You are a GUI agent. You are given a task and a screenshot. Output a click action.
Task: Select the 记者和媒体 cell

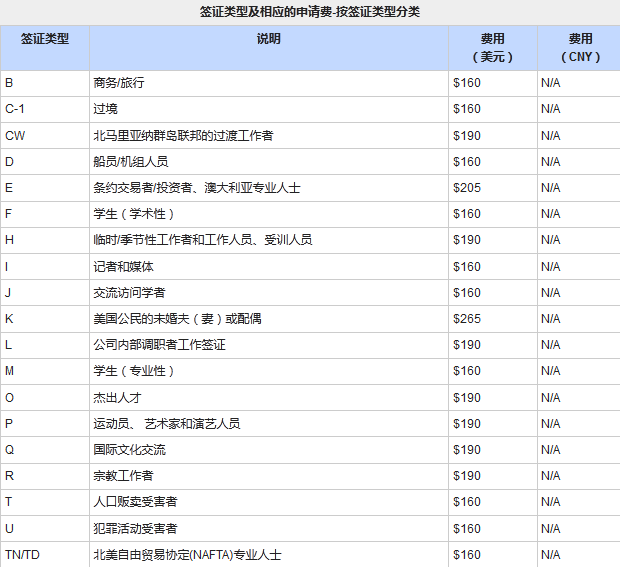click(x=123, y=267)
